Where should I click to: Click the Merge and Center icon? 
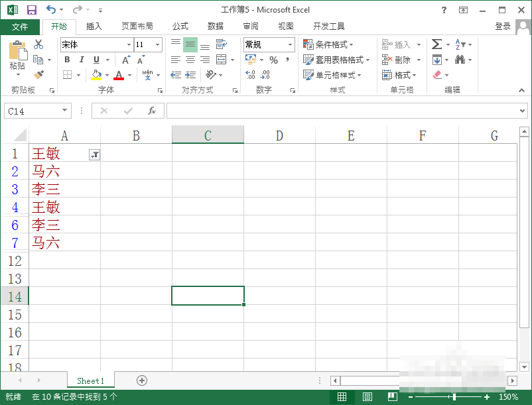tap(221, 59)
